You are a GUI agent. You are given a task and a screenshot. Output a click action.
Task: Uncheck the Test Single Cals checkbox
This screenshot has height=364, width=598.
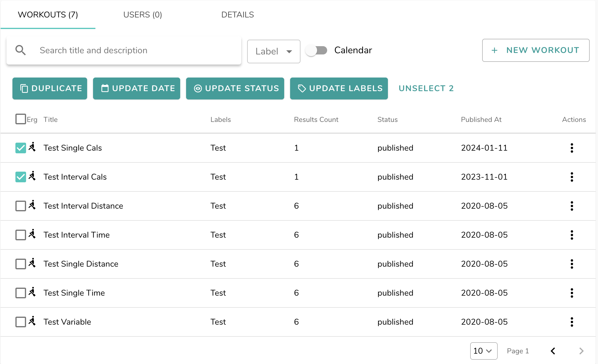[x=21, y=148]
